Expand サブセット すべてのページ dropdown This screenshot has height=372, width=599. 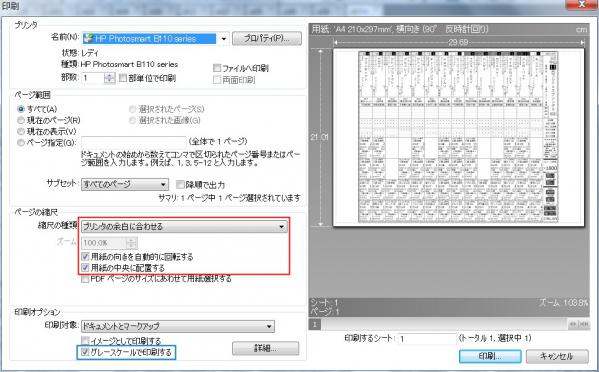[x=125, y=184]
